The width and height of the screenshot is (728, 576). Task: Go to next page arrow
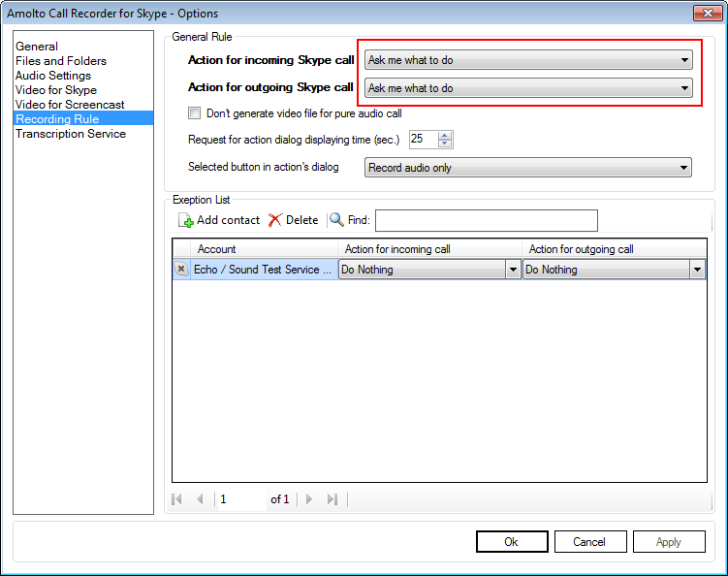click(309, 499)
